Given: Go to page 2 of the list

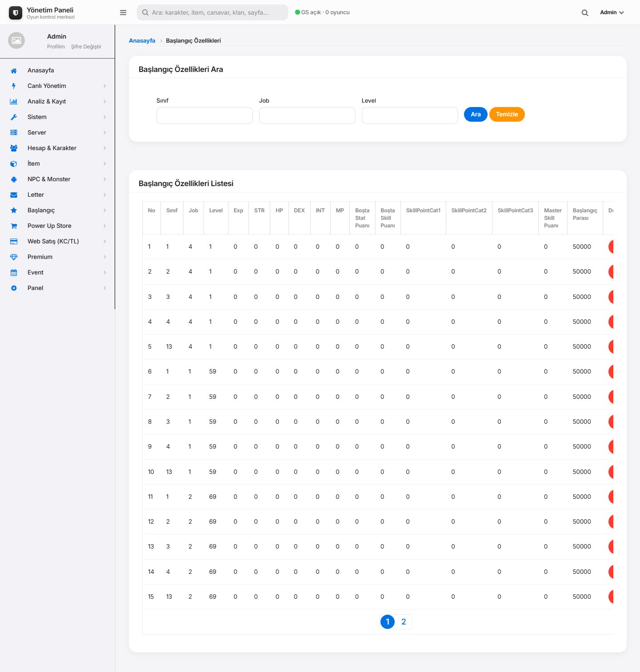Looking at the screenshot, I should click(404, 622).
